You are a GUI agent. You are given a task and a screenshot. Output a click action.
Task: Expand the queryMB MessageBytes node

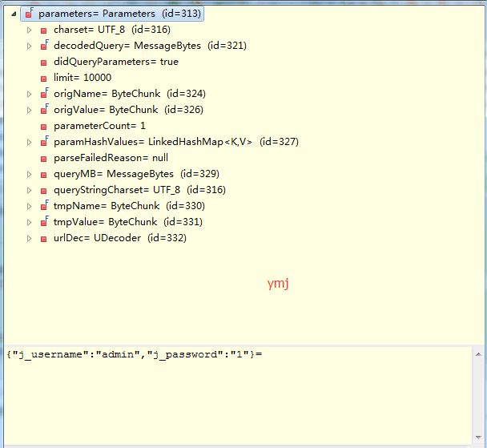point(29,174)
